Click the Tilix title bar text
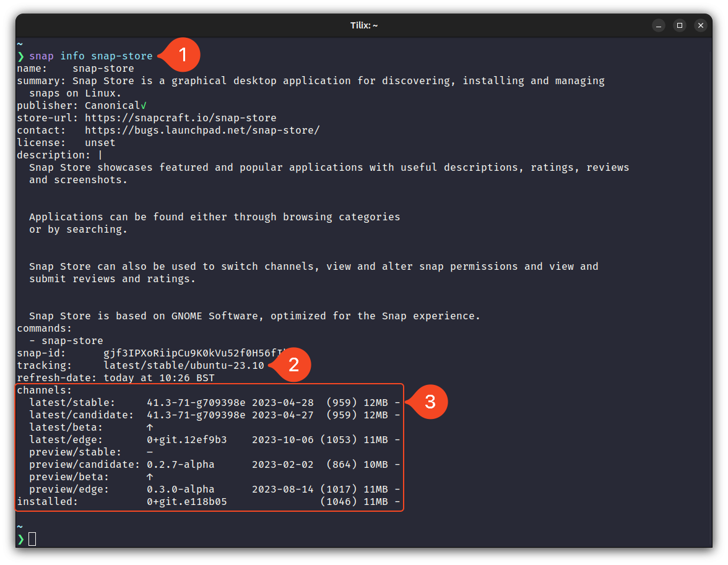 pyautogui.click(x=364, y=25)
